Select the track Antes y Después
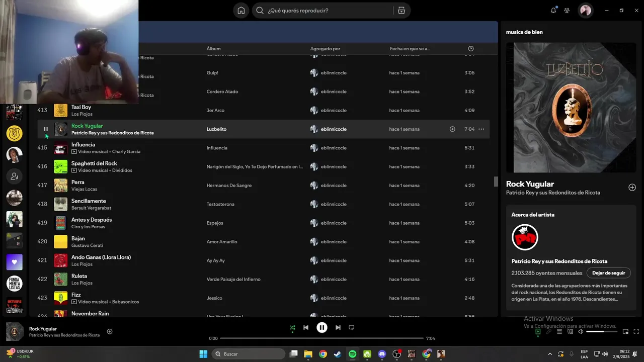Screen dimensions: 644x362 [92, 220]
